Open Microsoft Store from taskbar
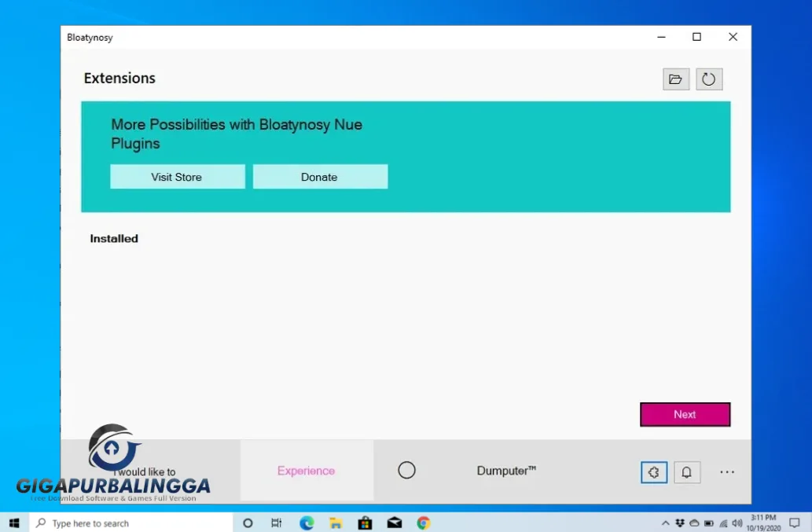Image resolution: width=812 pixels, height=532 pixels. coord(365,523)
